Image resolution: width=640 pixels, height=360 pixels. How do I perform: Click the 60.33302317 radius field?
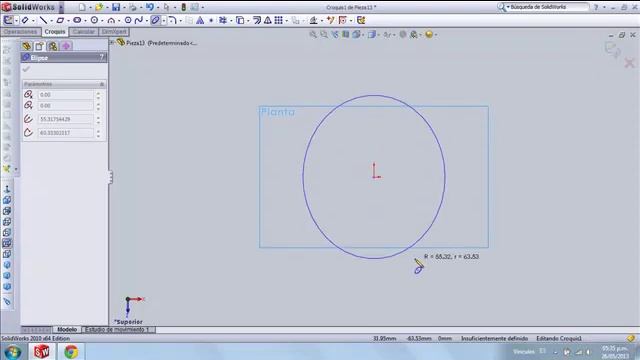[x=65, y=133]
